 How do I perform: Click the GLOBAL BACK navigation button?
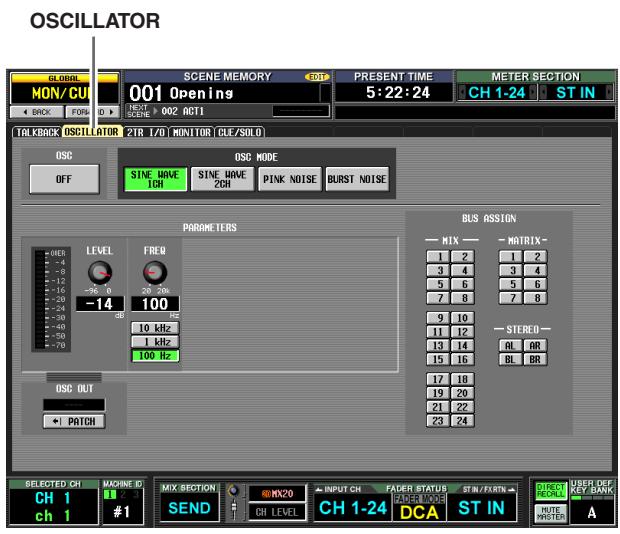click(37, 112)
